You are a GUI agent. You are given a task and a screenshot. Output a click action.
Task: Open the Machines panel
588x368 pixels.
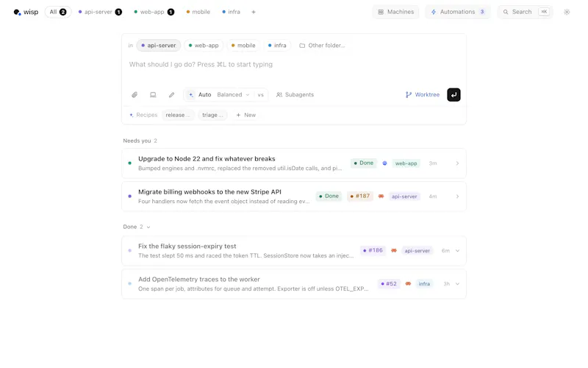tap(396, 12)
